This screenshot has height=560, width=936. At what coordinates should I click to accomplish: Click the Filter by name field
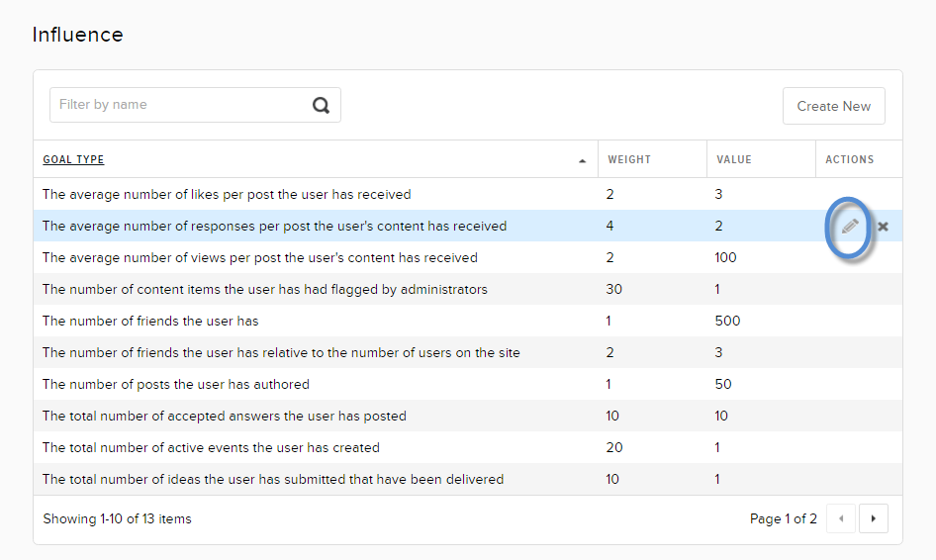(178, 105)
